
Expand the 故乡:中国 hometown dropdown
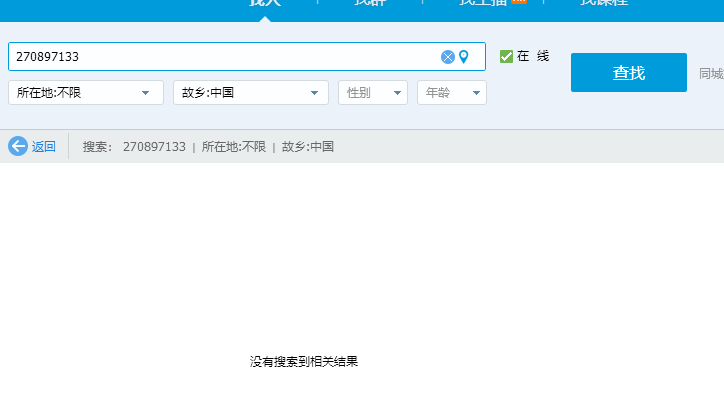pyautogui.click(x=251, y=93)
